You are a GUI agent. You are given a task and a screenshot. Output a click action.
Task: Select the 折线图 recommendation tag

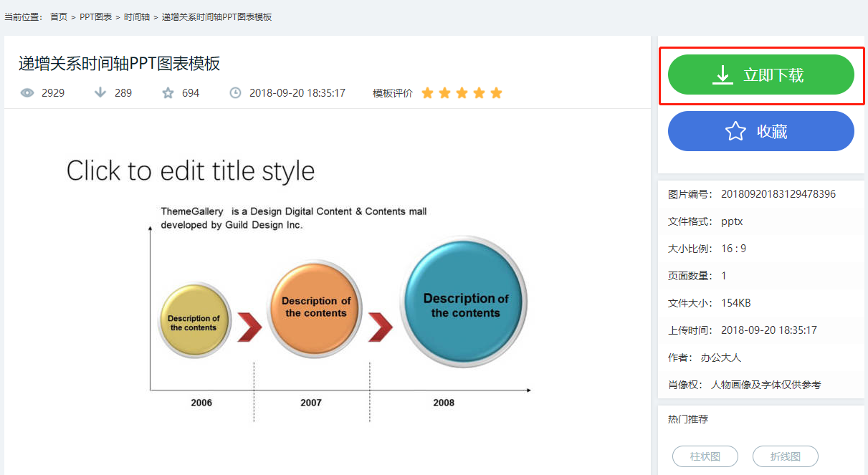pyautogui.click(x=786, y=456)
